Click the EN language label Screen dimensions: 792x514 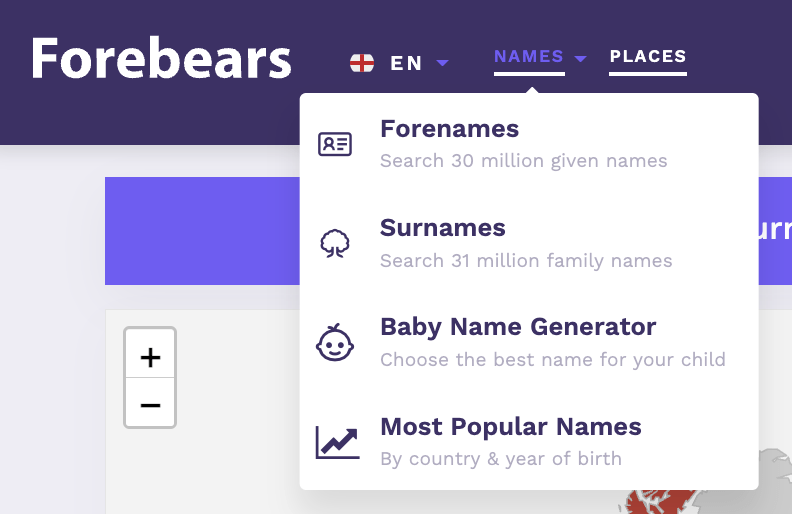point(406,63)
